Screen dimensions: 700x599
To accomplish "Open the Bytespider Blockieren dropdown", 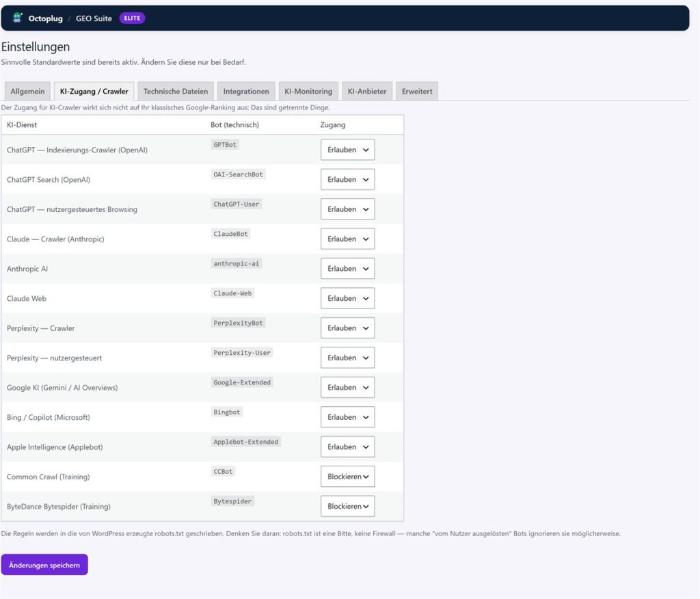I will point(348,506).
